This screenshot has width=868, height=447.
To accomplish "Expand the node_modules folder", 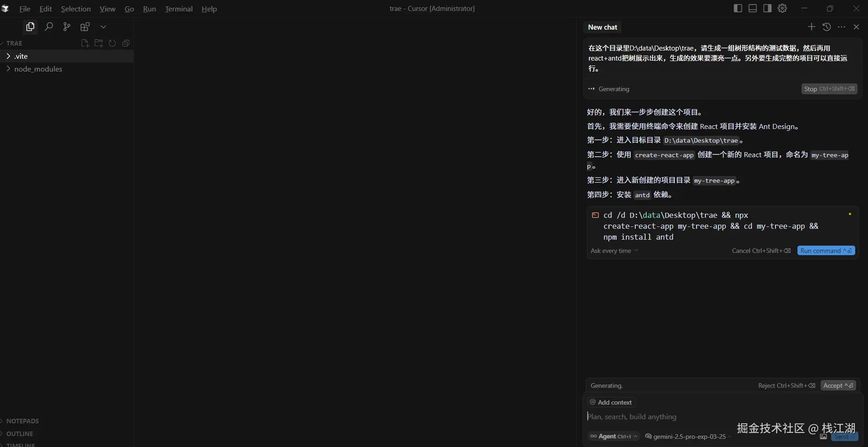I will click(x=67, y=69).
